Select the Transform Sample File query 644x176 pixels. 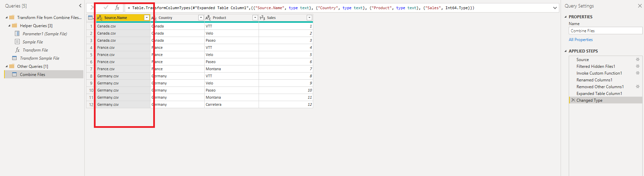39,58
